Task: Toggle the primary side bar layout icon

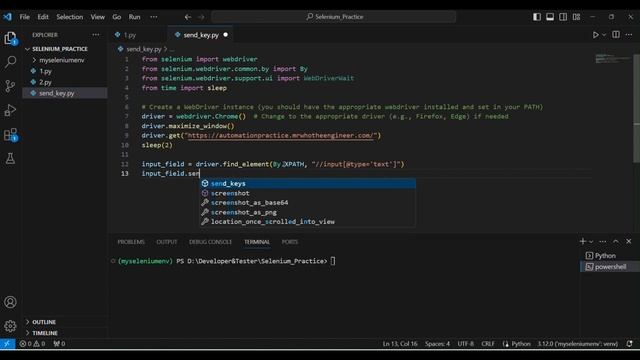Action: tap(537, 17)
